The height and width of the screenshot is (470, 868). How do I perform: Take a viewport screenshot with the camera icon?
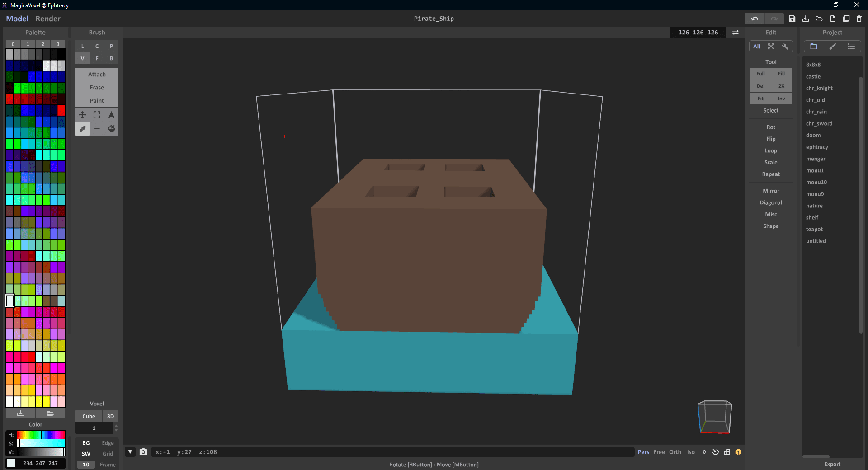tap(143, 452)
